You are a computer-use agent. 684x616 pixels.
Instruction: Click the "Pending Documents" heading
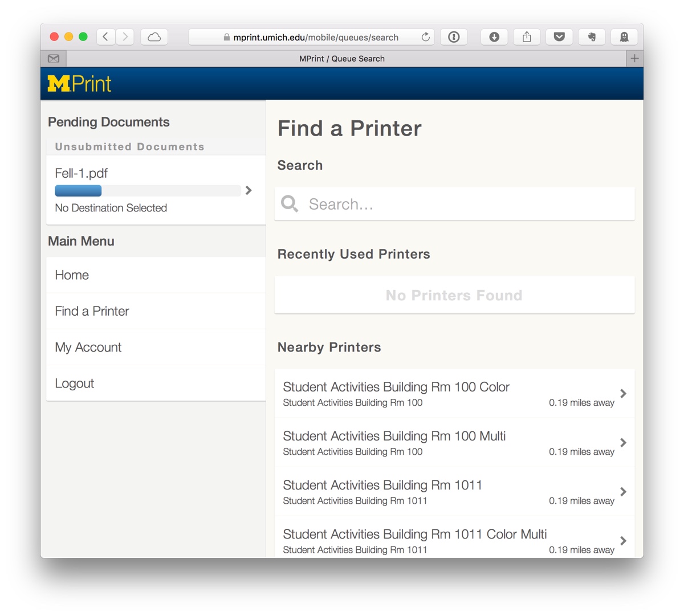point(109,122)
